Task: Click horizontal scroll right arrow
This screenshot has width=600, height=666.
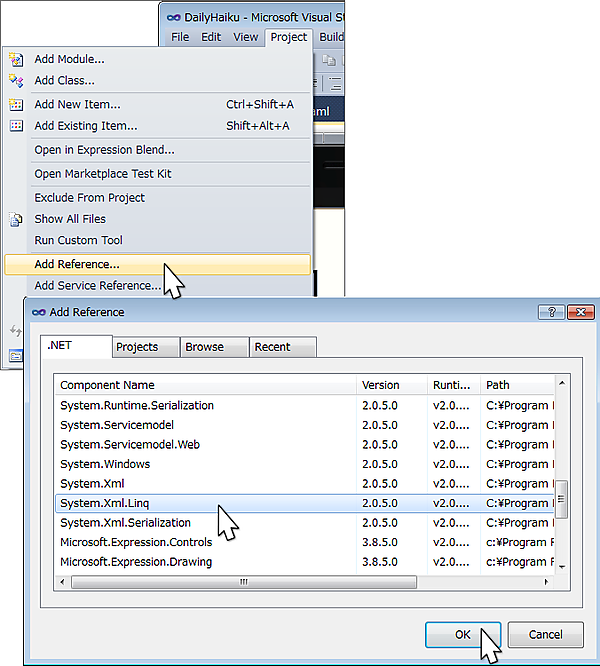Action: 546,582
